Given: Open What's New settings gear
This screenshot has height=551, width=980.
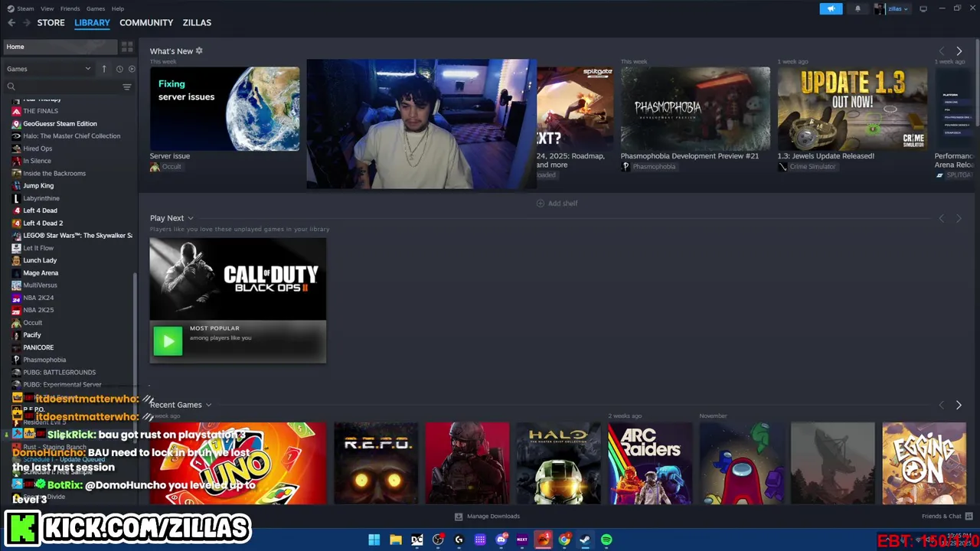Looking at the screenshot, I should click(x=199, y=51).
